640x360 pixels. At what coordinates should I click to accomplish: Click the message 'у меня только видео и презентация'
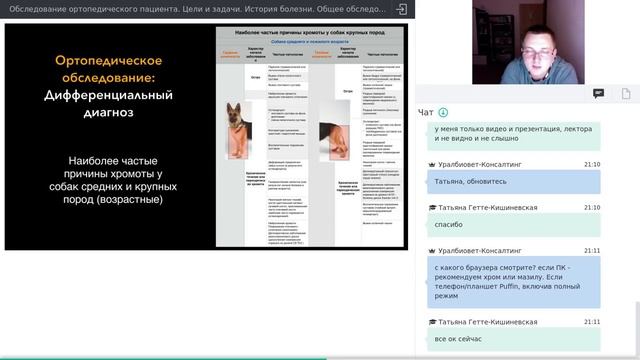pos(513,135)
